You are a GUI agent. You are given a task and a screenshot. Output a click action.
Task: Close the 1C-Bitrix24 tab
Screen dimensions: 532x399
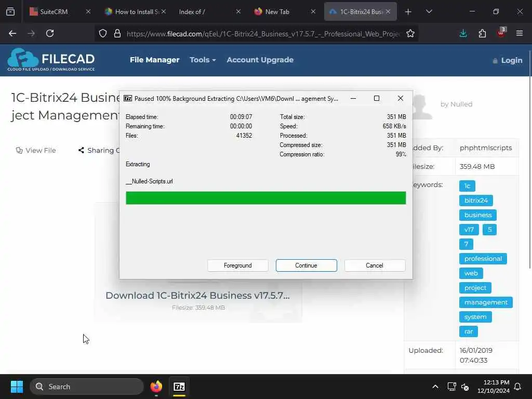388,11
